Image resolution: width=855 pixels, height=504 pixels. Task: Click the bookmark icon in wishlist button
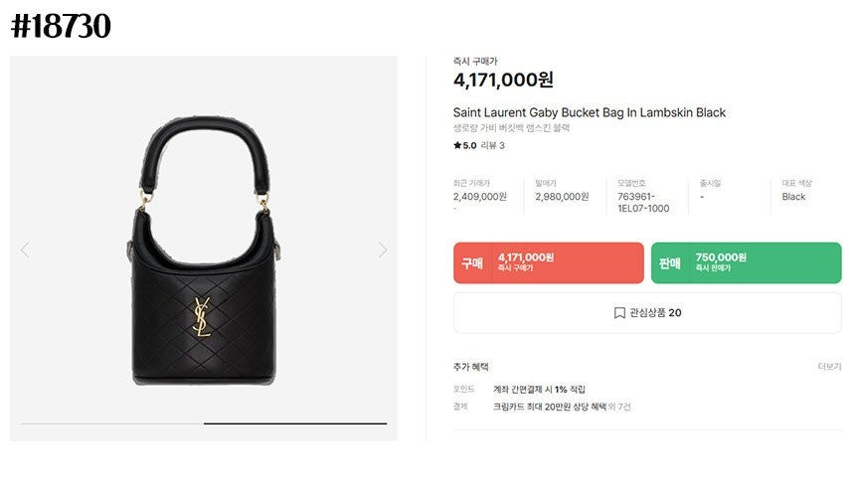pyautogui.click(x=619, y=312)
